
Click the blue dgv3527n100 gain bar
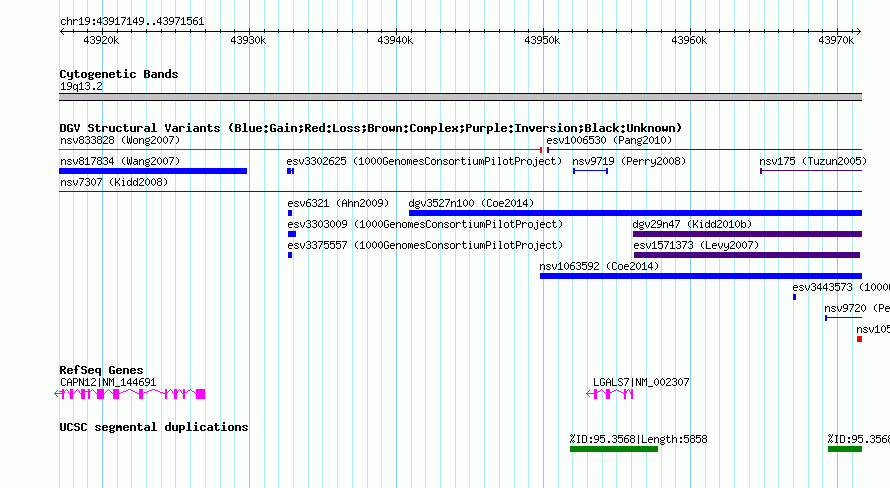[x=635, y=213]
